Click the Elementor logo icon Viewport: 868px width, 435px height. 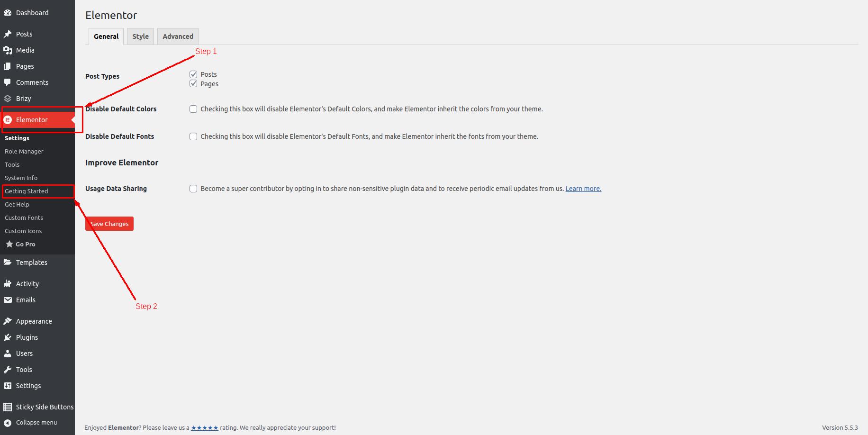[x=8, y=120]
